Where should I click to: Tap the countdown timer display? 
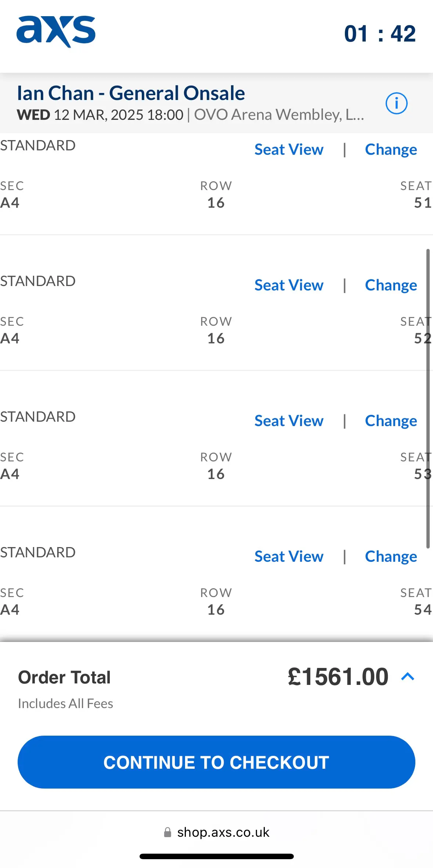pyautogui.click(x=380, y=34)
